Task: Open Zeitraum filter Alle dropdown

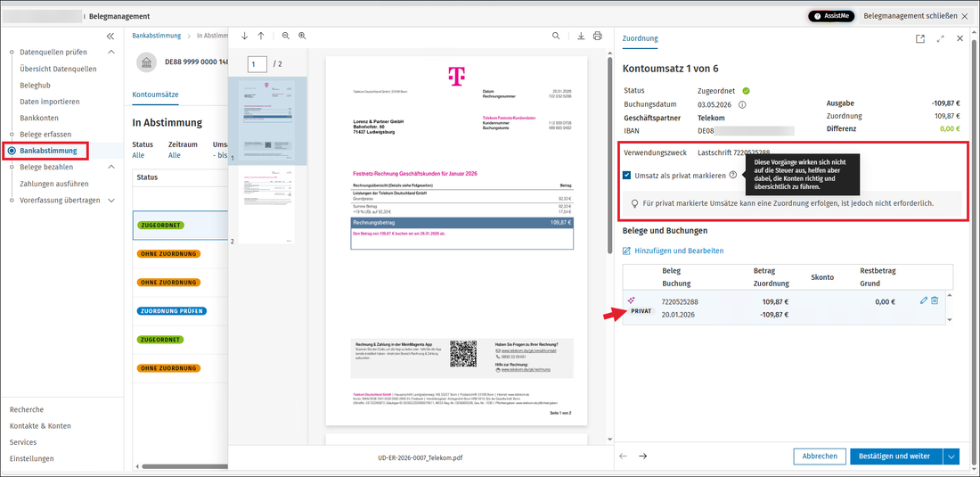Action: tap(176, 155)
